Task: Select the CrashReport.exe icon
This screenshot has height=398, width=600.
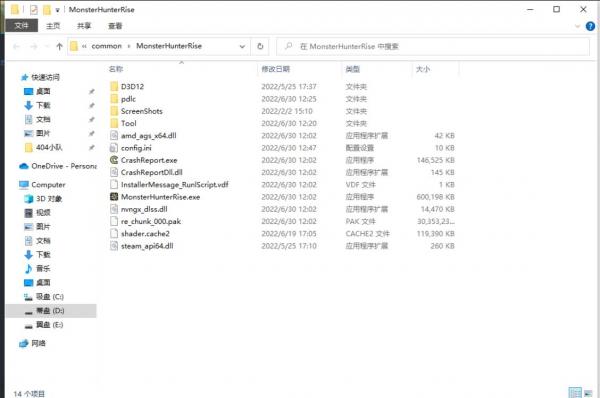Action: click(x=114, y=160)
